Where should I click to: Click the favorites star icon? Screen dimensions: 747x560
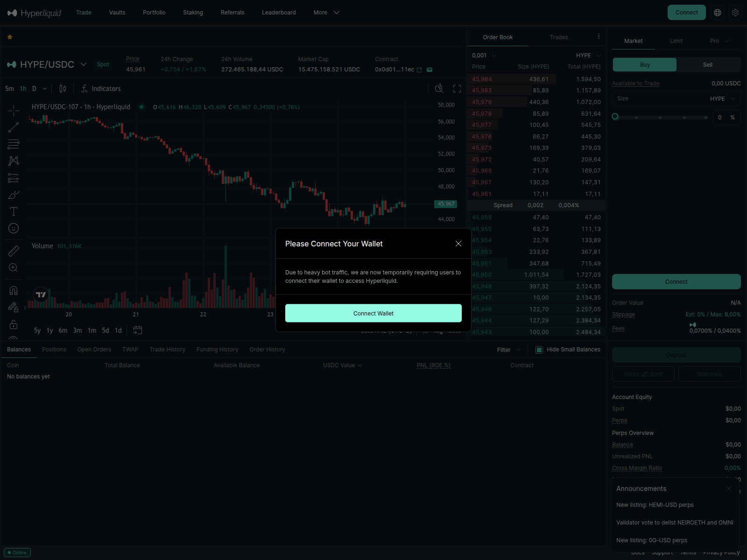point(10,37)
